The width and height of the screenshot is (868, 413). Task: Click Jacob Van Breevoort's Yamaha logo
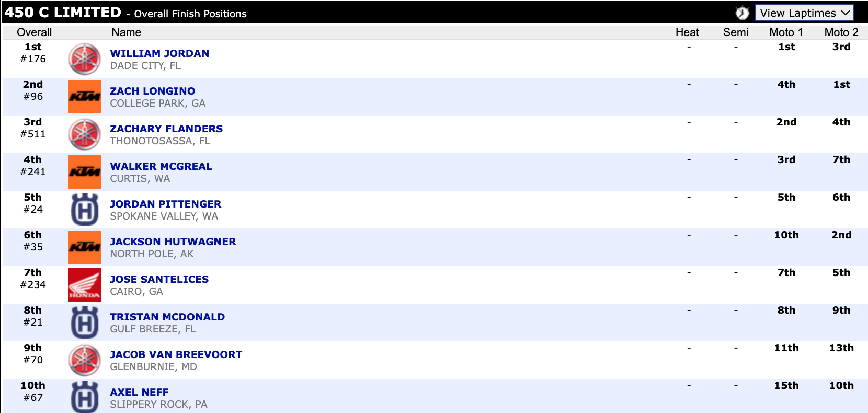pos(84,360)
